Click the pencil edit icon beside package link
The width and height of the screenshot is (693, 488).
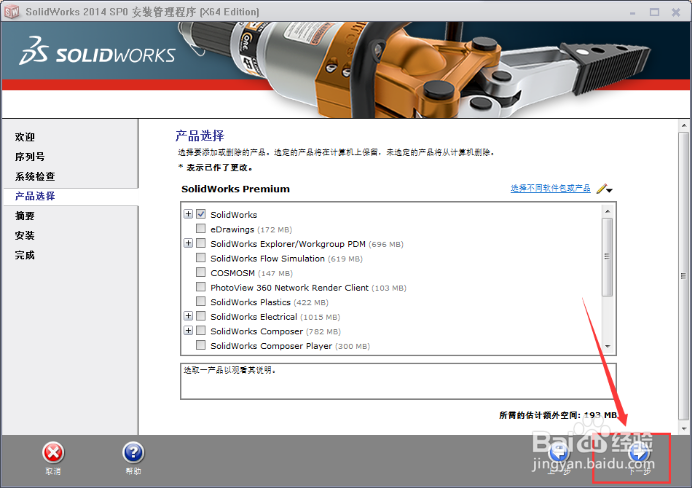[601, 189]
